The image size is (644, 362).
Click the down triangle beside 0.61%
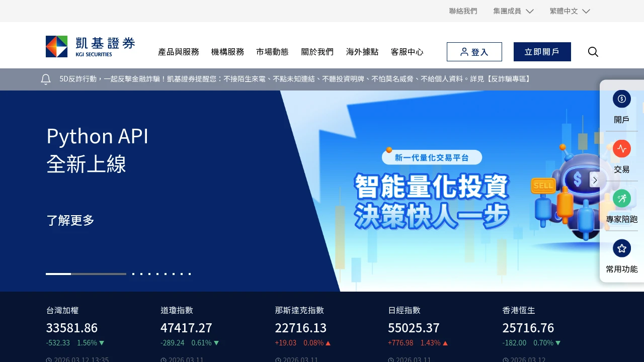[216, 343]
